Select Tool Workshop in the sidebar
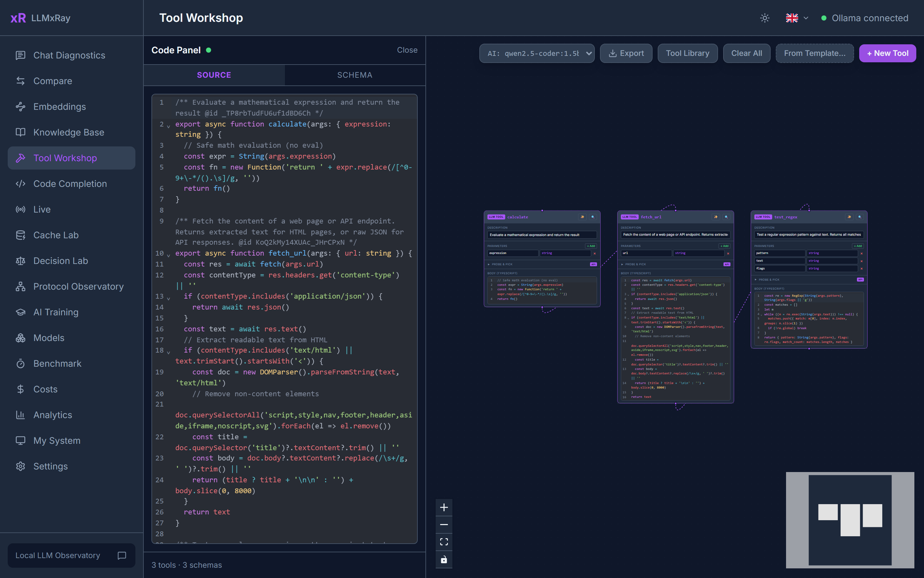Screen dimensions: 924x578 72,158
